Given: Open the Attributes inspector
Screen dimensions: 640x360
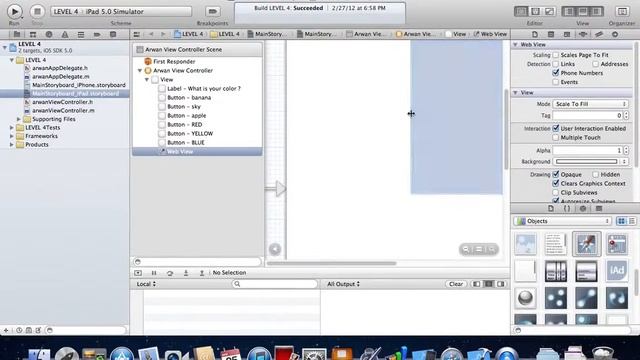Looking at the screenshot, I should pos(583,34).
